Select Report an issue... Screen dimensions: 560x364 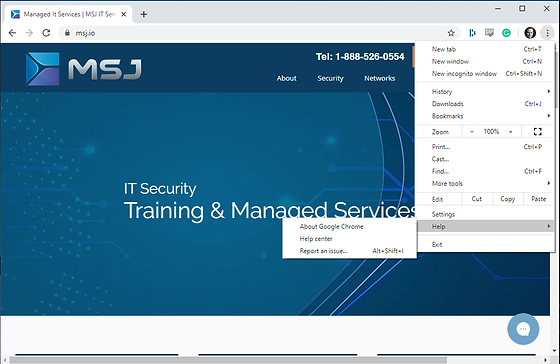pos(349,251)
